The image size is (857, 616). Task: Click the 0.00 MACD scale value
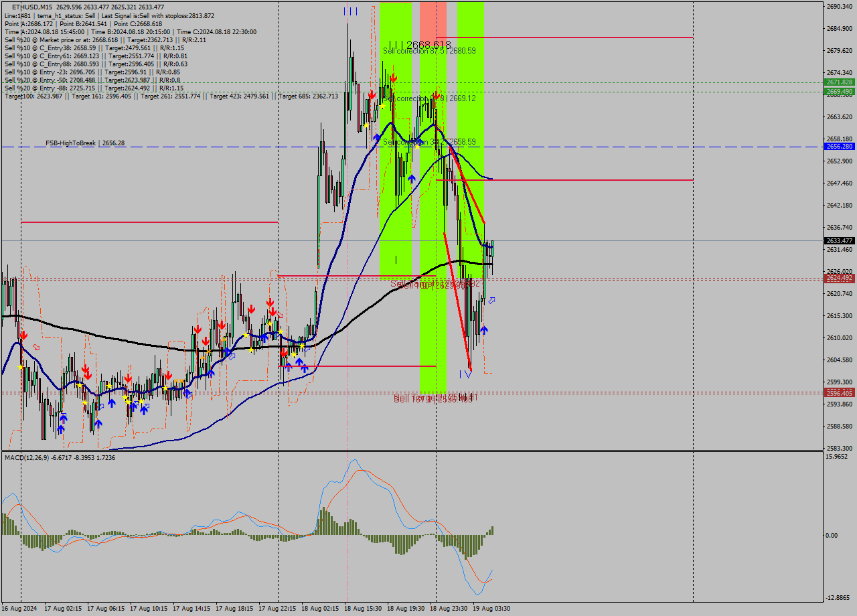(x=833, y=535)
